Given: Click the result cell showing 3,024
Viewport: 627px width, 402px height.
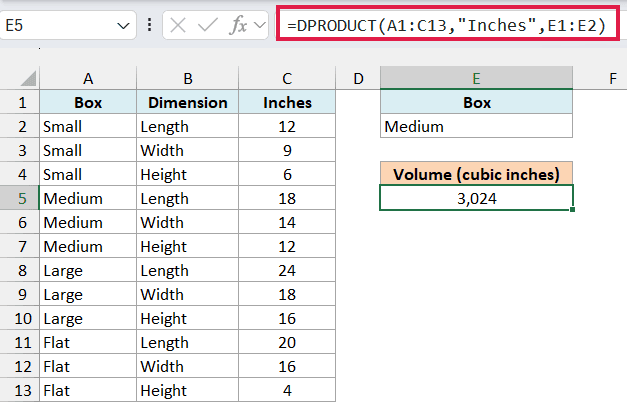Looking at the screenshot, I should click(x=476, y=198).
